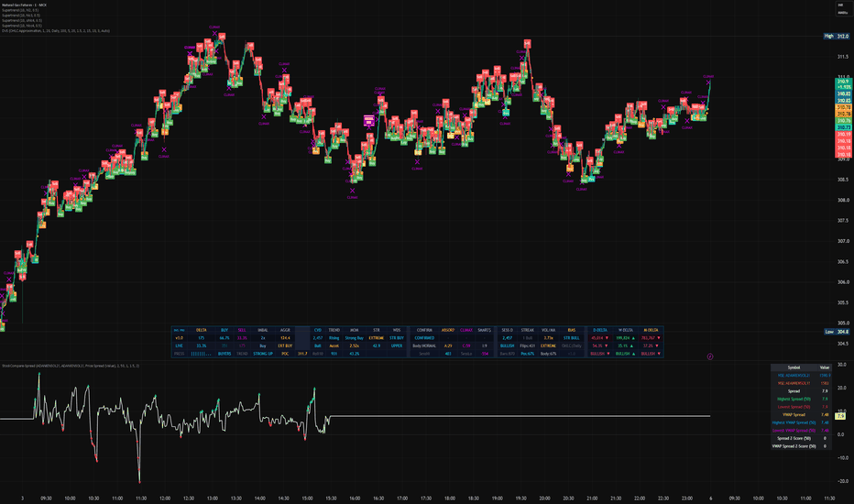Image resolution: width=854 pixels, height=504 pixels.
Task: Click the 311.5 price scale value
Action: click(x=843, y=57)
